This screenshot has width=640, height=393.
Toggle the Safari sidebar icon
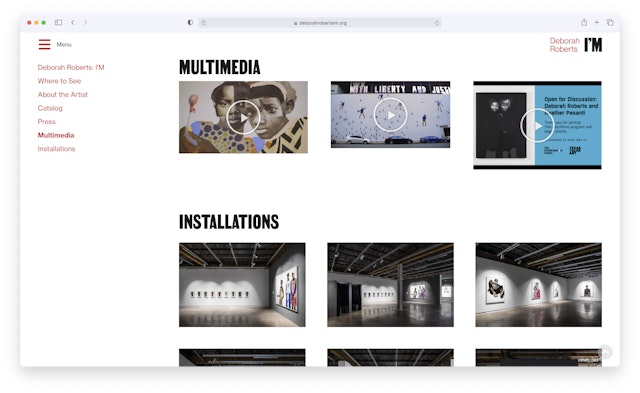tap(58, 22)
